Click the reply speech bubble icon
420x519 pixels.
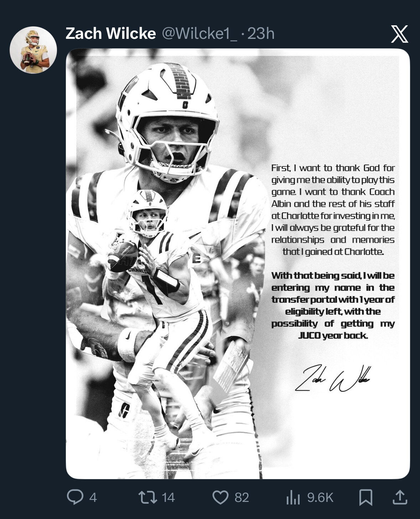[x=75, y=497]
